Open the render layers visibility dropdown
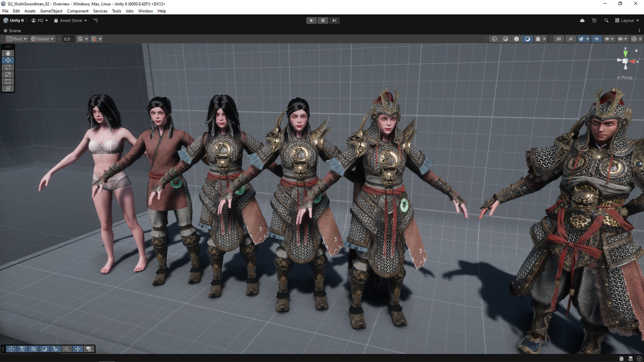 [x=609, y=39]
